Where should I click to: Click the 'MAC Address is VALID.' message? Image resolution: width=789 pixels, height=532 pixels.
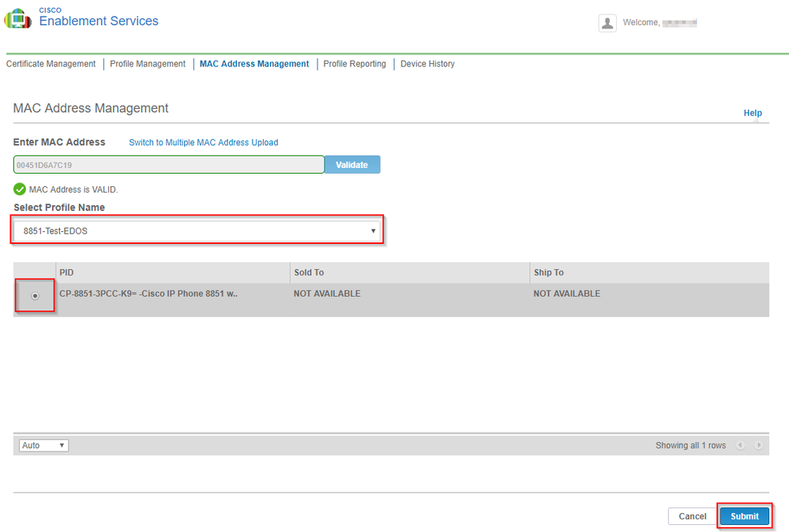tap(73, 189)
